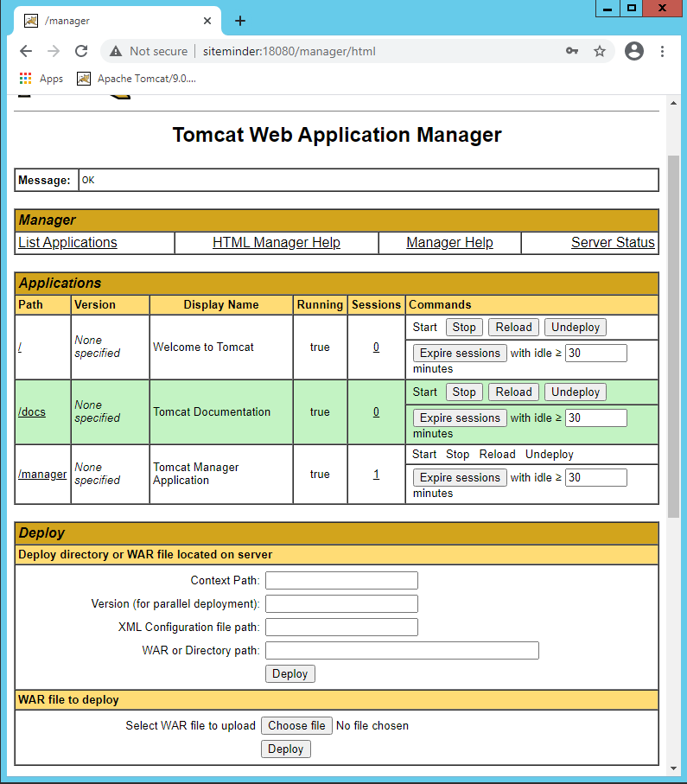Open the Chrome profile avatar icon

click(634, 51)
